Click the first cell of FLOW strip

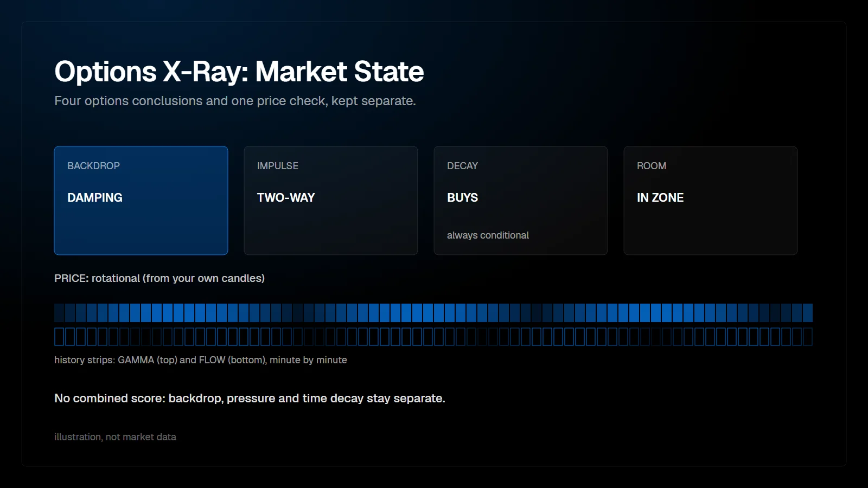tap(59, 337)
